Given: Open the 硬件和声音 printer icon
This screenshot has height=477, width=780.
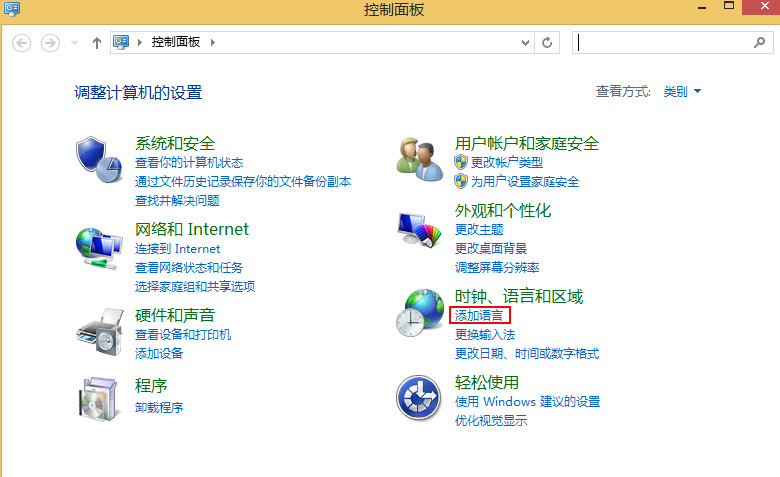Looking at the screenshot, I should point(100,332).
